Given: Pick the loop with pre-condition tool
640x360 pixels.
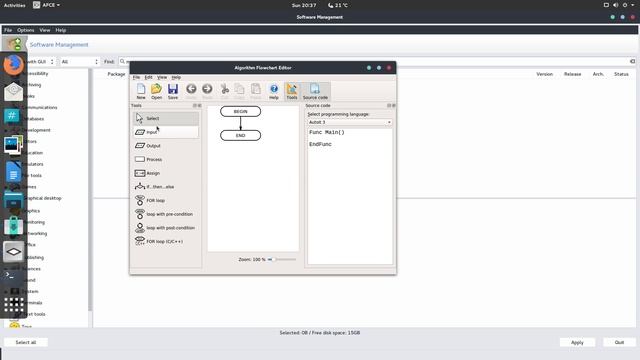Looking at the screenshot, I should tap(166, 214).
